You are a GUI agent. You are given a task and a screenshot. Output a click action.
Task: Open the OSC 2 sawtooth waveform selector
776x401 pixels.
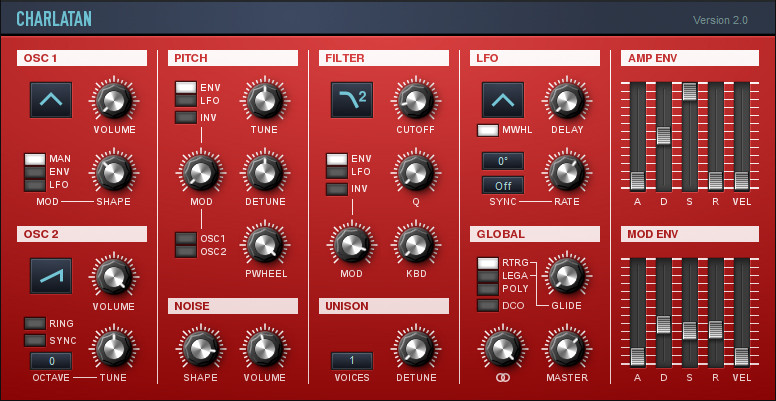click(51, 276)
